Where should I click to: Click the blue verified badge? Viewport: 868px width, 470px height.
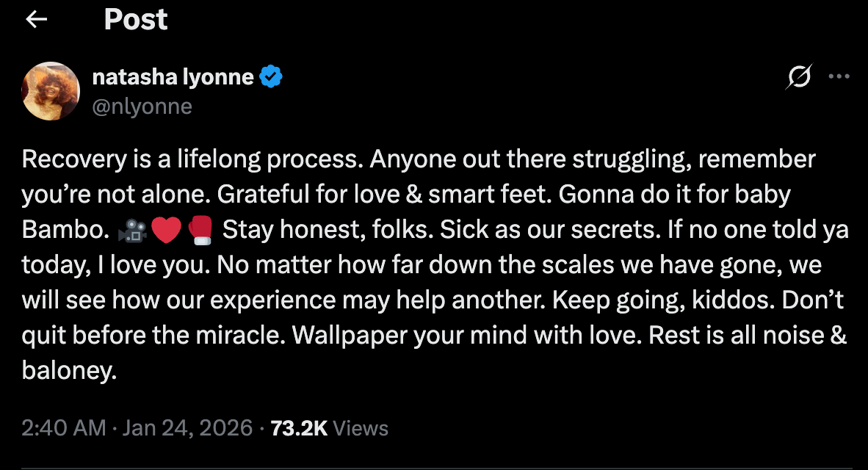point(271,76)
